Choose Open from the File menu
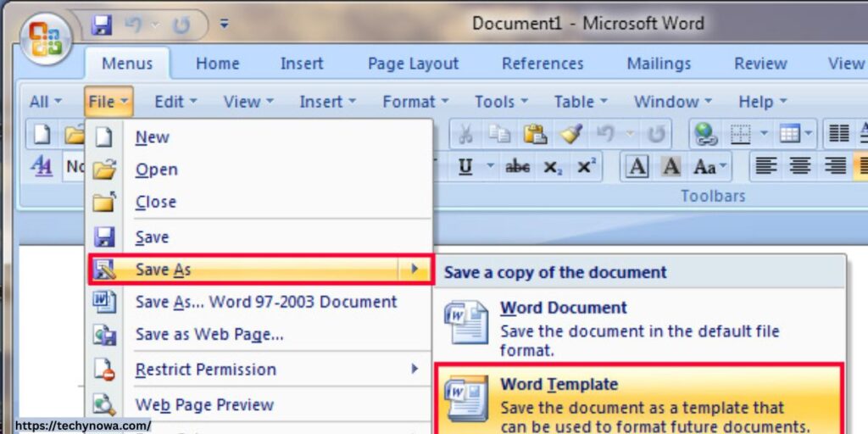868x434 pixels. [259, 170]
